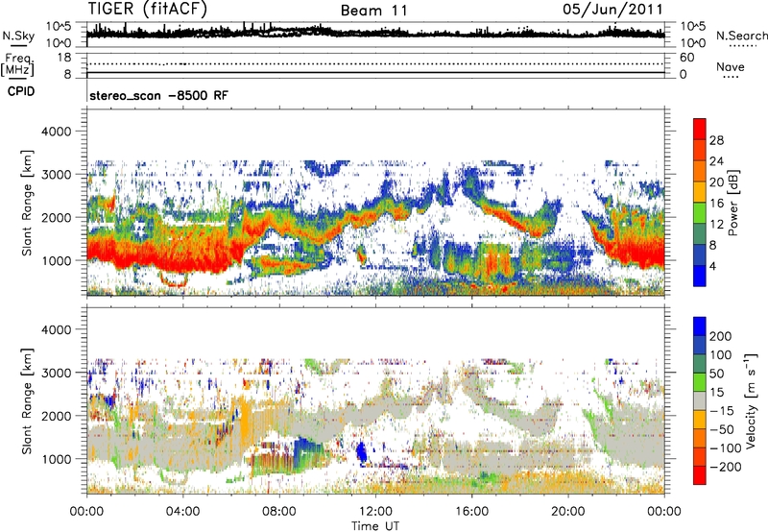Click the dotted Nave frequency line
This screenshot has height=532, width=768.
[x=375, y=64]
